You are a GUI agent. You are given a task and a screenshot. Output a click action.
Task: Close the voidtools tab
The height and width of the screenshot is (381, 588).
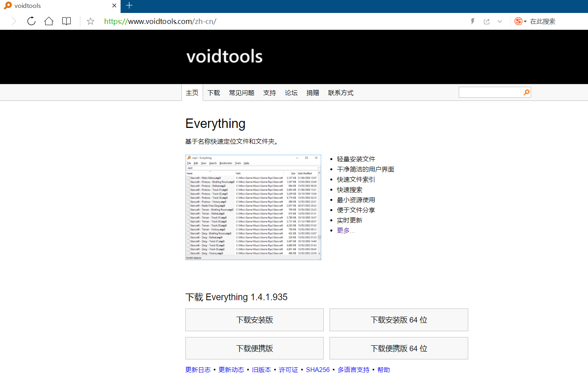(114, 5)
